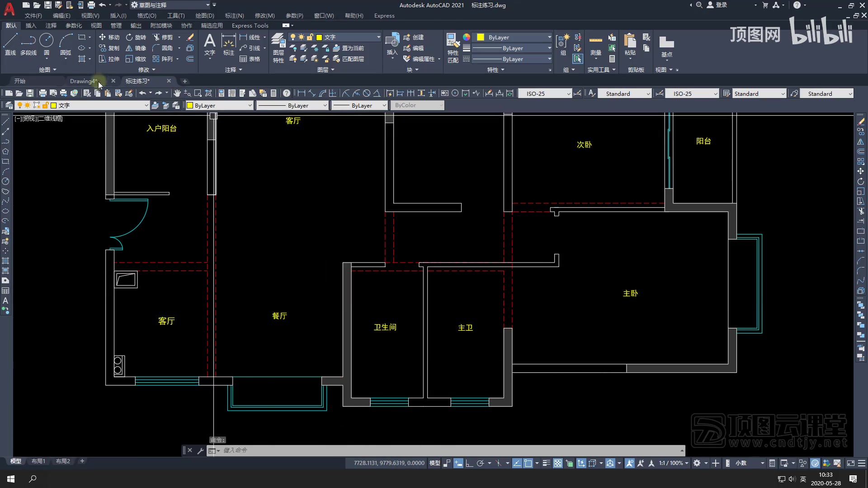Open Layer Properties (图层特性) manager
868x488 pixels.
pyautogui.click(x=278, y=48)
